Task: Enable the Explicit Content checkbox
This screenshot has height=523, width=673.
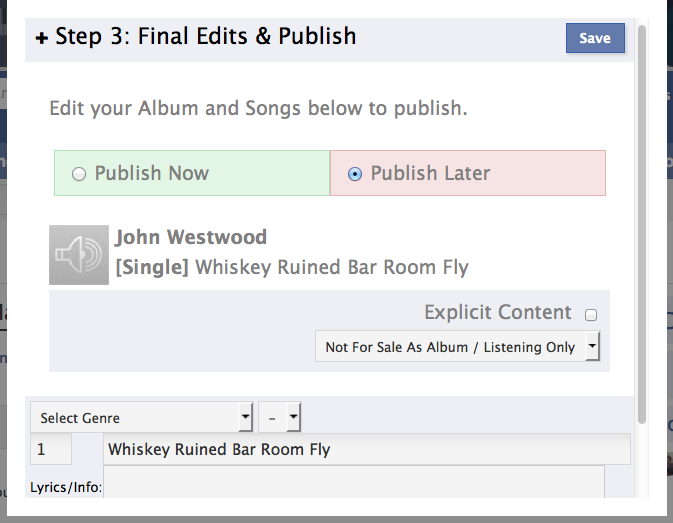Action: pos(591,315)
